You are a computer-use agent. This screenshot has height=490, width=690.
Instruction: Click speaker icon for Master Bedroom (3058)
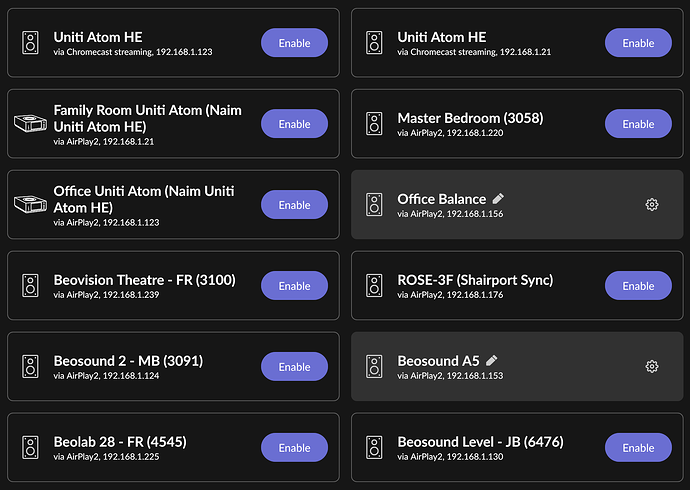[374, 124]
